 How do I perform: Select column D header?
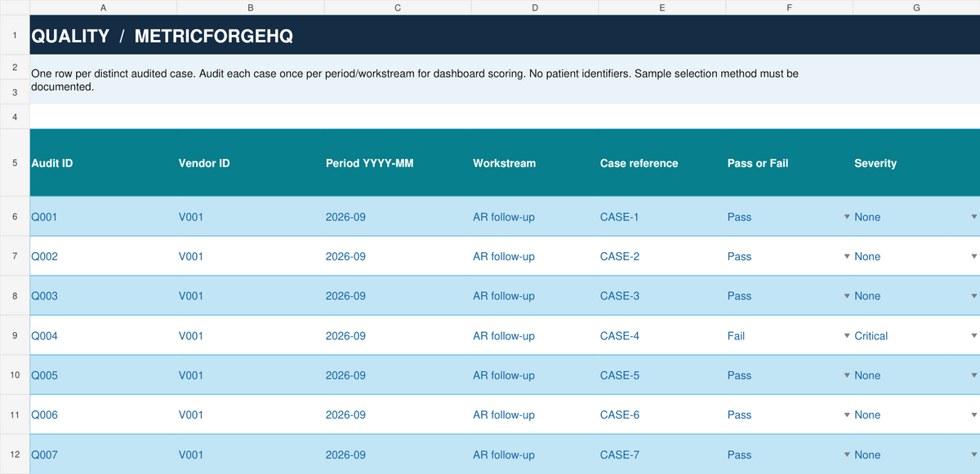click(535, 7)
